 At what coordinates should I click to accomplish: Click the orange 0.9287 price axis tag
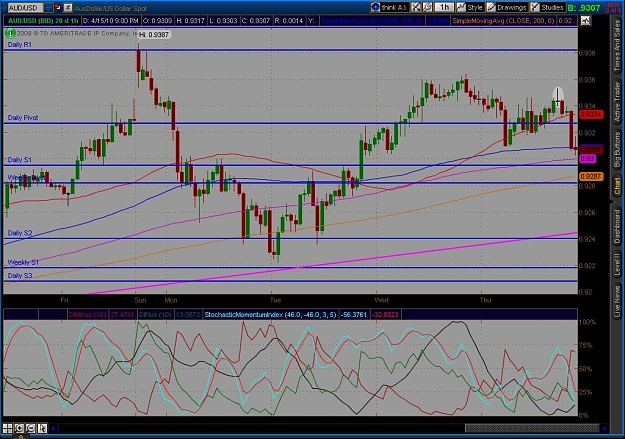click(591, 176)
